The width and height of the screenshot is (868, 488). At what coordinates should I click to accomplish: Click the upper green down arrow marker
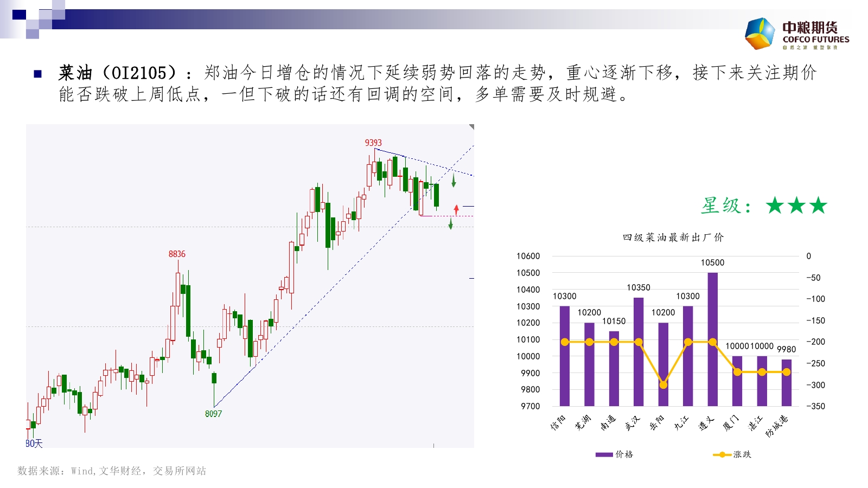pos(454,180)
